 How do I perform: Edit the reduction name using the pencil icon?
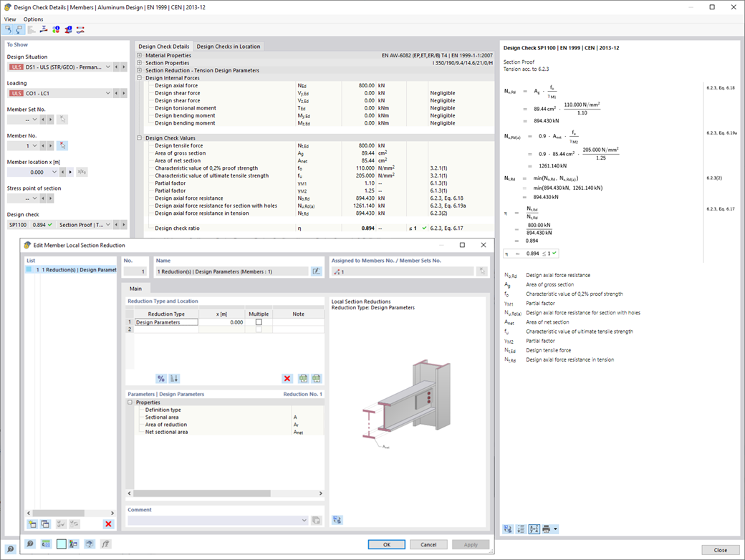pyautogui.click(x=317, y=271)
